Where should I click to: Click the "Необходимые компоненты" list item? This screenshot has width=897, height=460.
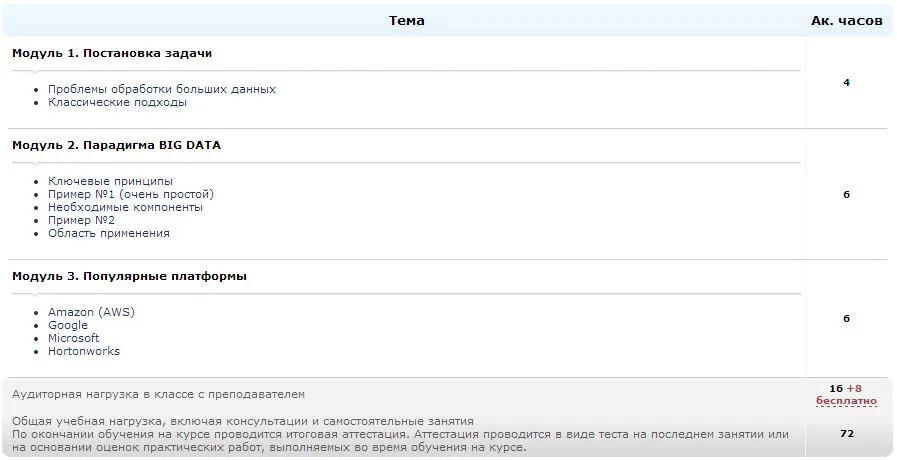point(125,207)
